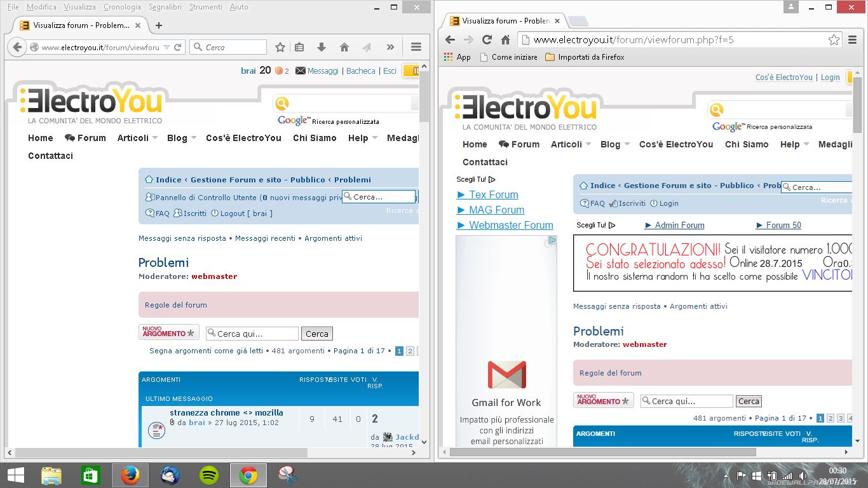Open Firefox hamburger menu
Image resolution: width=868 pixels, height=488 pixels.
pyautogui.click(x=416, y=47)
